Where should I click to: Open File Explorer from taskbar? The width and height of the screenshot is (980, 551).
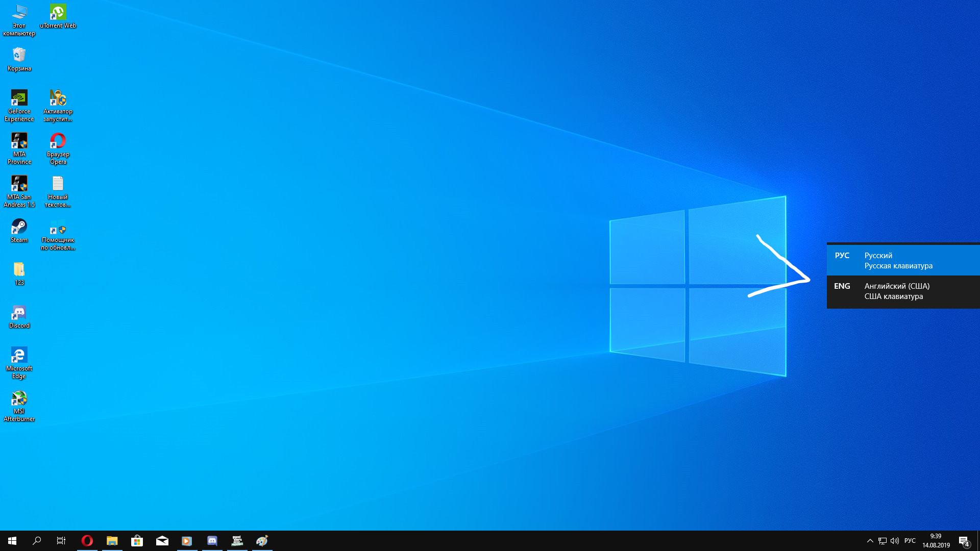coord(112,540)
